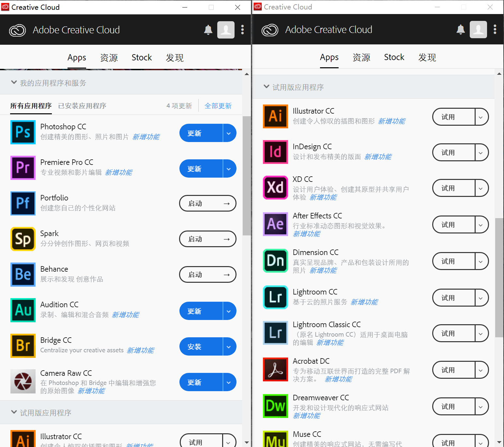The height and width of the screenshot is (447, 504).
Task: Launch Portfolio with 启动 button
Action: [207, 203]
